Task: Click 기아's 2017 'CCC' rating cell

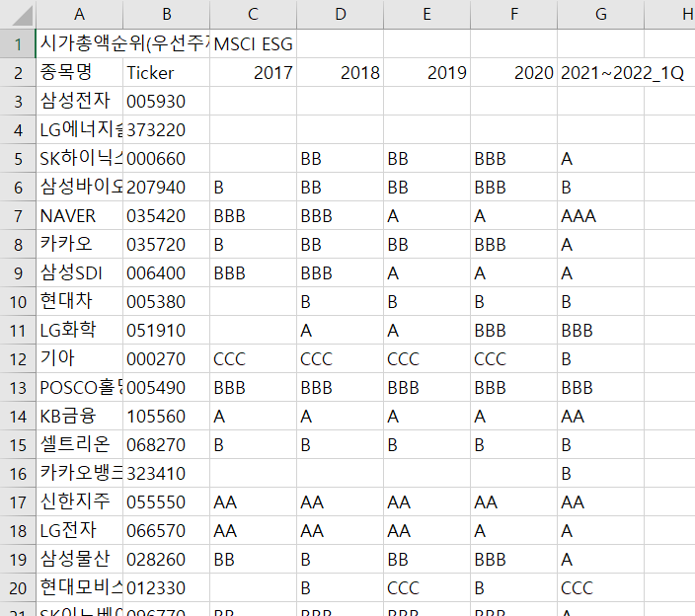Action: (253, 358)
